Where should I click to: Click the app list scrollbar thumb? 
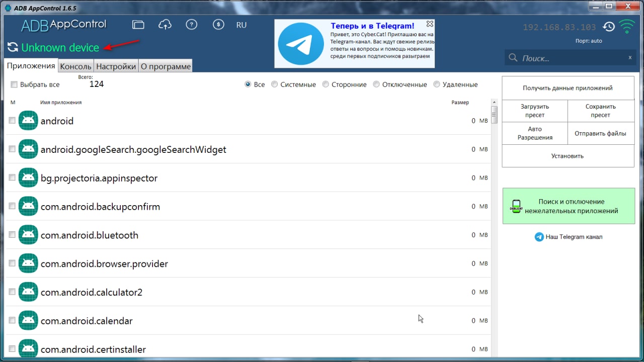pos(495,115)
